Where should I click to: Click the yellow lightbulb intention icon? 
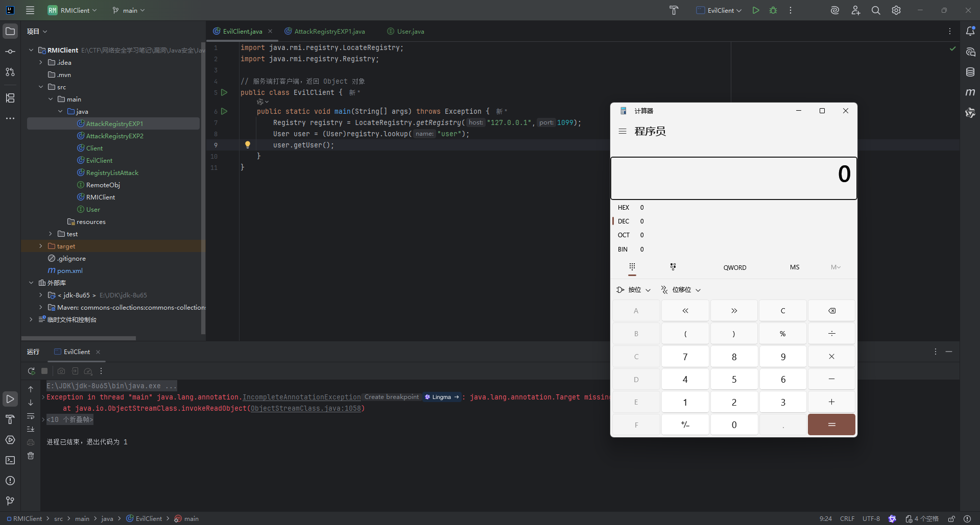coord(248,145)
